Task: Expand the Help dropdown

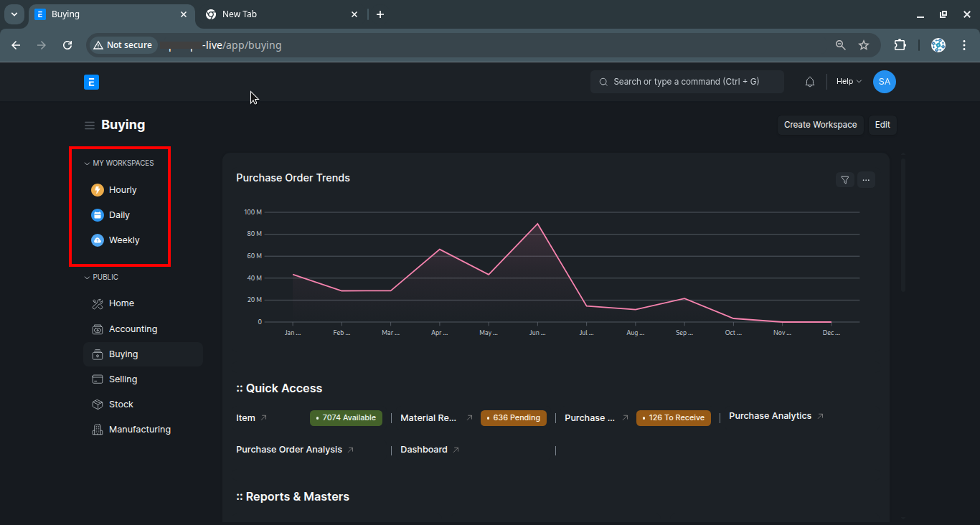Action: (x=849, y=82)
